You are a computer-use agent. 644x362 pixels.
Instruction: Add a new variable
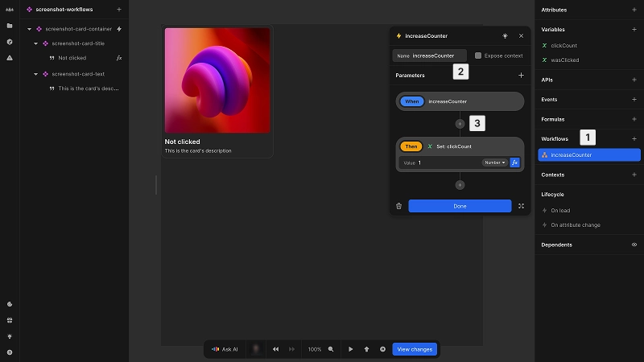coord(634,29)
